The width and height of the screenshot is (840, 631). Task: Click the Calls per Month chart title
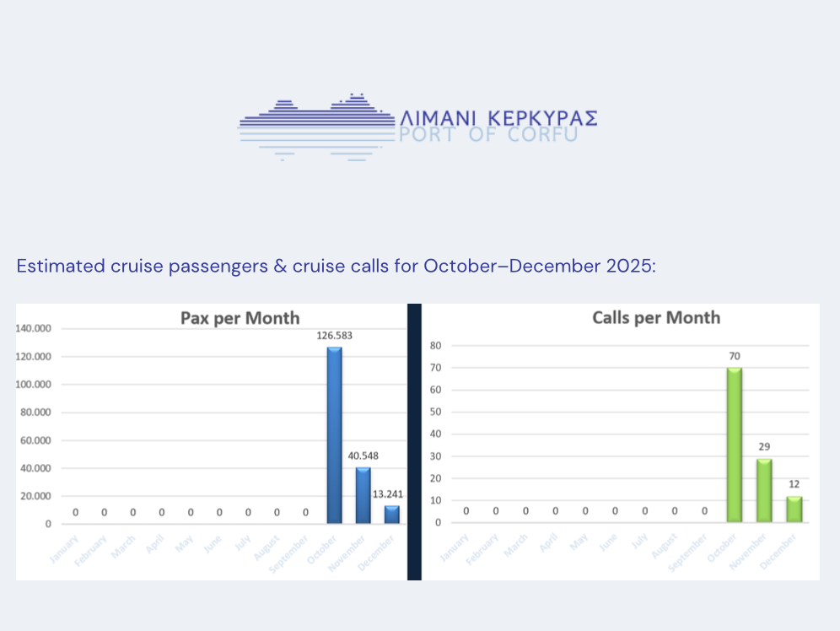656,318
